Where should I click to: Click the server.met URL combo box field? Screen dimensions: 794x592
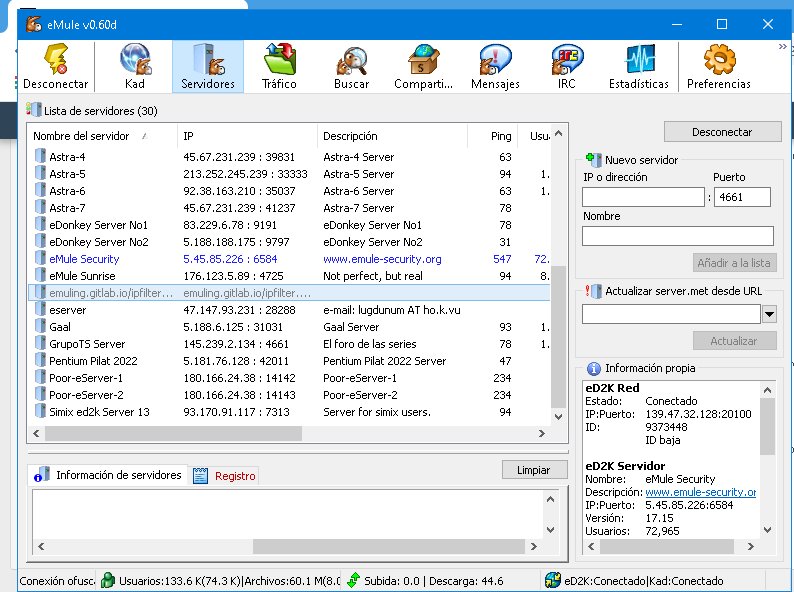(x=671, y=314)
